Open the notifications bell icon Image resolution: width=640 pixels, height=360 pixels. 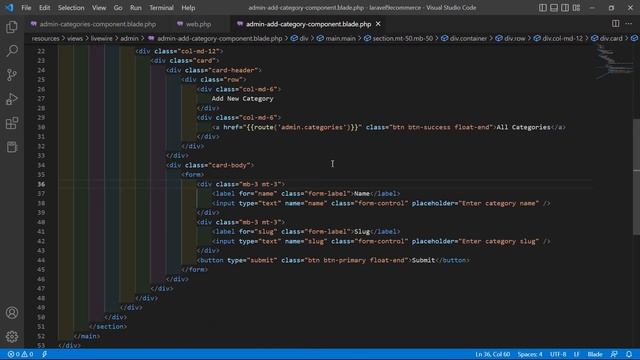(x=629, y=354)
